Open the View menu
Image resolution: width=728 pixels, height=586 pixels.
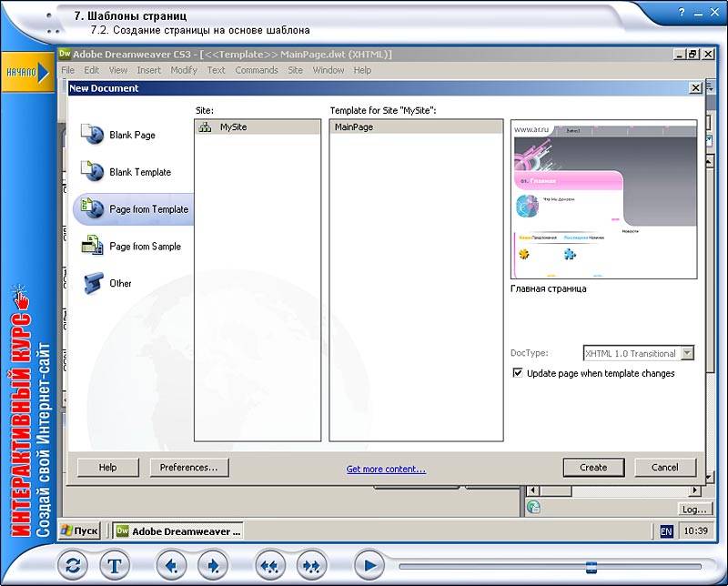point(118,70)
